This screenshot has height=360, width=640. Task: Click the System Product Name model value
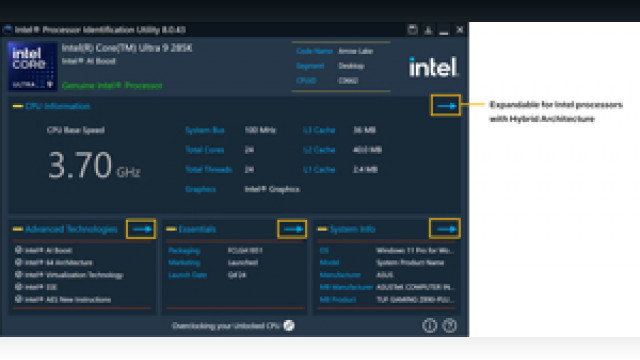(410, 262)
